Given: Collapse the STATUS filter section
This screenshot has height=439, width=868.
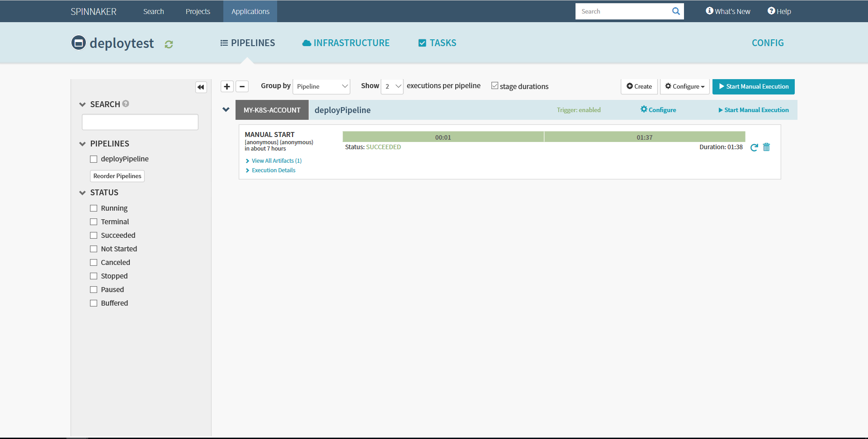Looking at the screenshot, I should coord(82,193).
